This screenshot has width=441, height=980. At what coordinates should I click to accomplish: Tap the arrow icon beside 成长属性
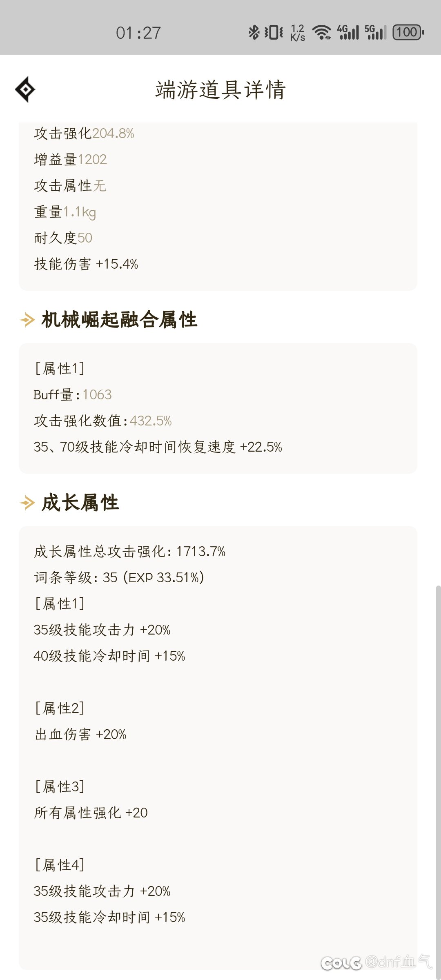[x=27, y=503]
